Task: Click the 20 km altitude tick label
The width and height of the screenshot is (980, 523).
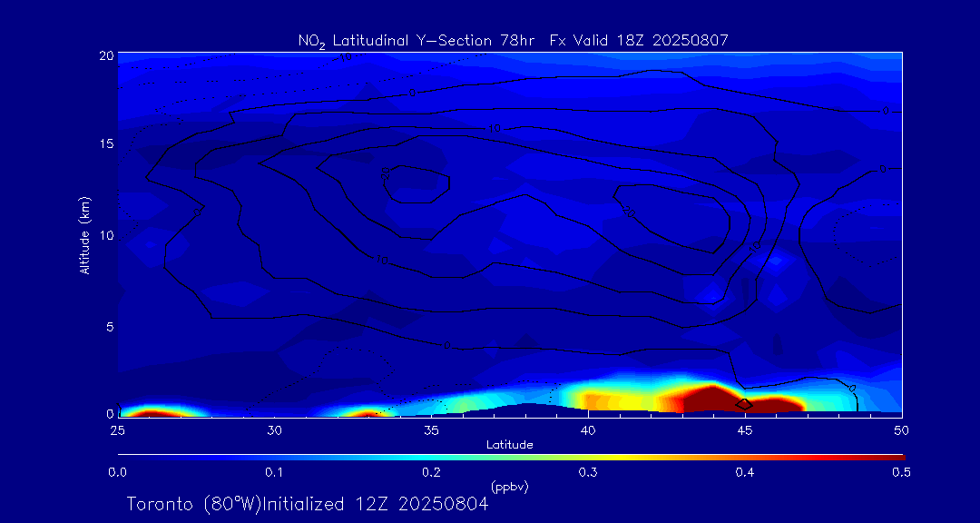Action: (103, 55)
